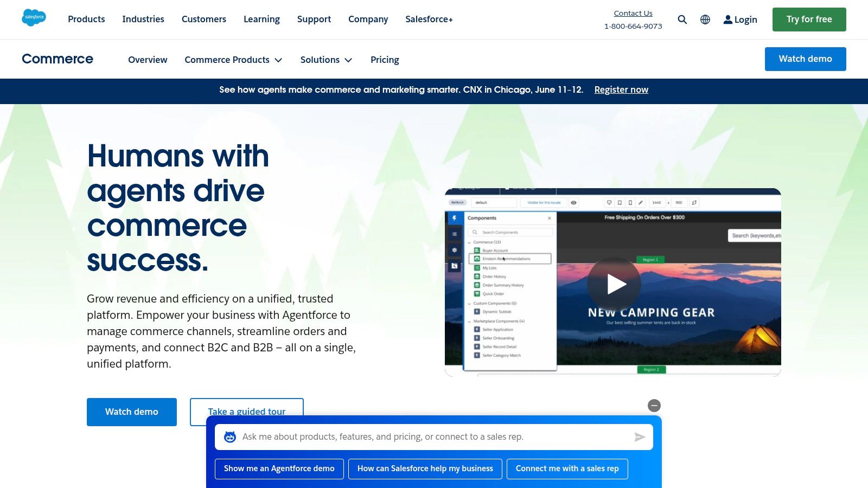Click Watch demo in the sub-navigation
This screenshot has height=488, width=868.
[x=806, y=59]
